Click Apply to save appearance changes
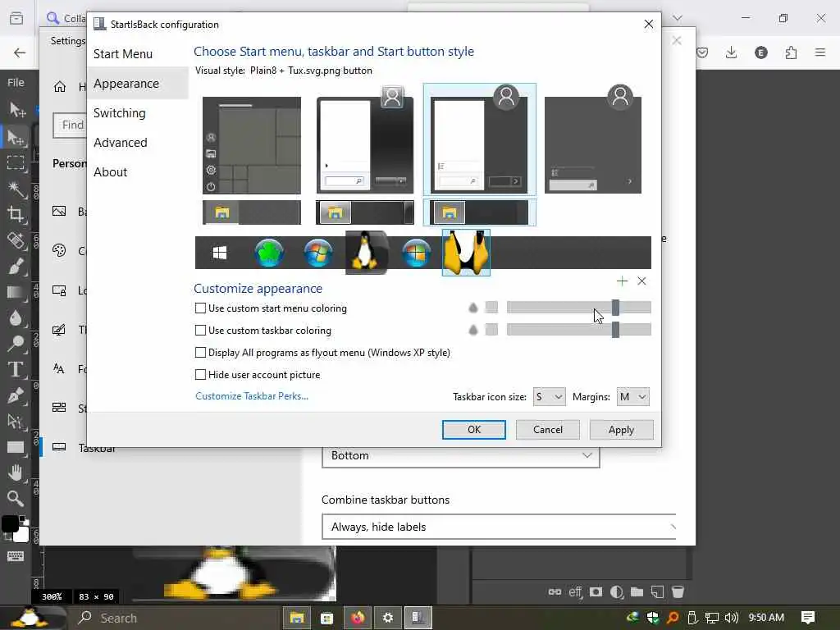840x630 pixels. (x=621, y=430)
